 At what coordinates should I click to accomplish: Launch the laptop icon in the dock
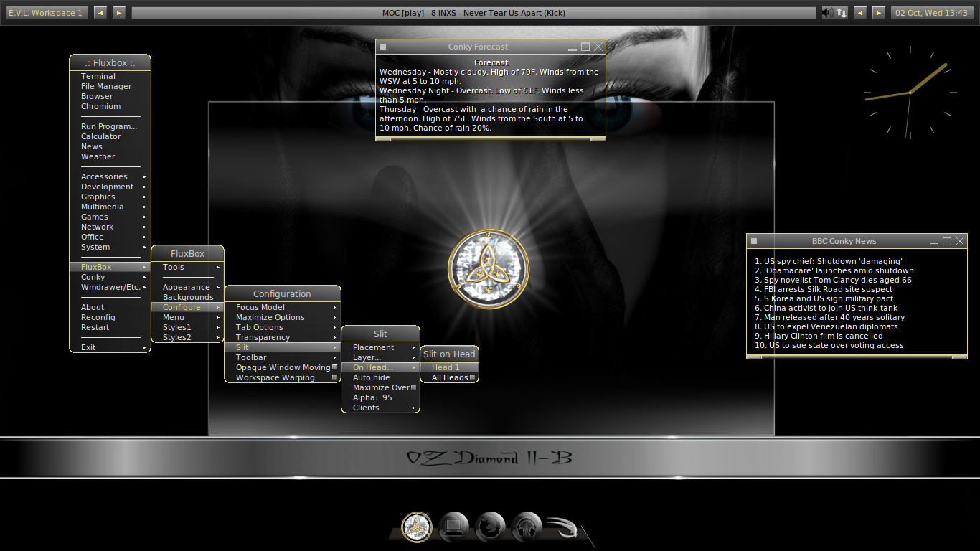click(x=453, y=527)
